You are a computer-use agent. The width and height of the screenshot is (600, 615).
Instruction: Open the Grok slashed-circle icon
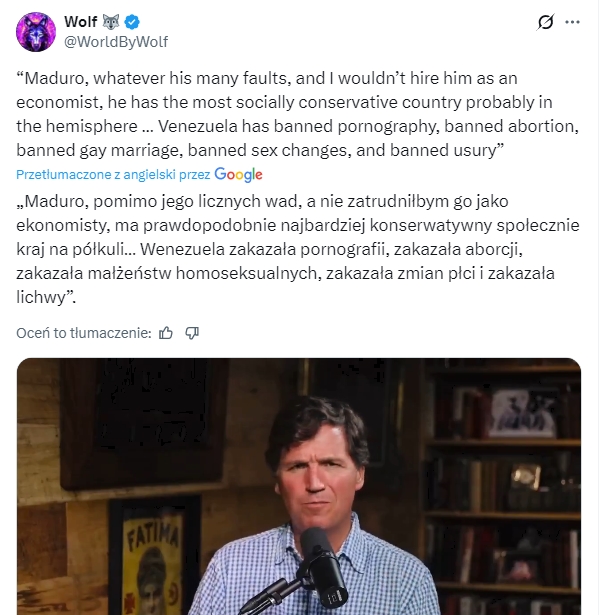[x=545, y=22]
